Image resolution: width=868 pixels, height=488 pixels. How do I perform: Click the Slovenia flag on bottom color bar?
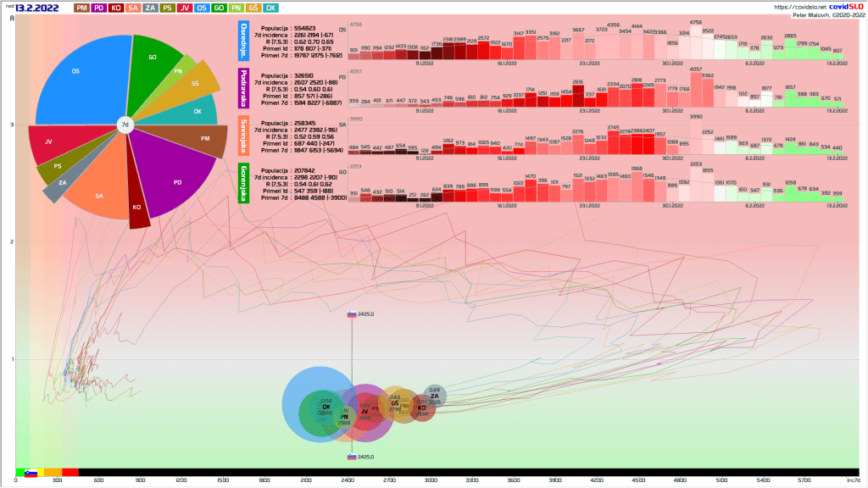coord(31,472)
